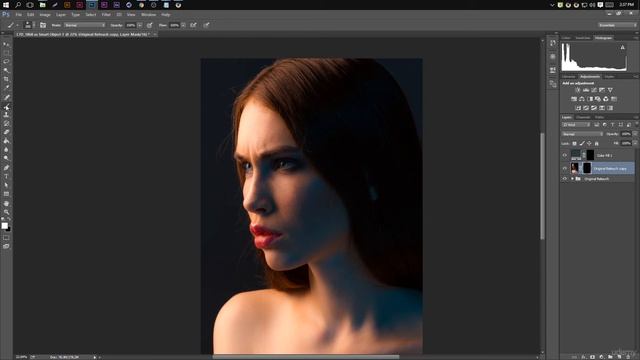Add a Curves adjustment

[x=594, y=90]
